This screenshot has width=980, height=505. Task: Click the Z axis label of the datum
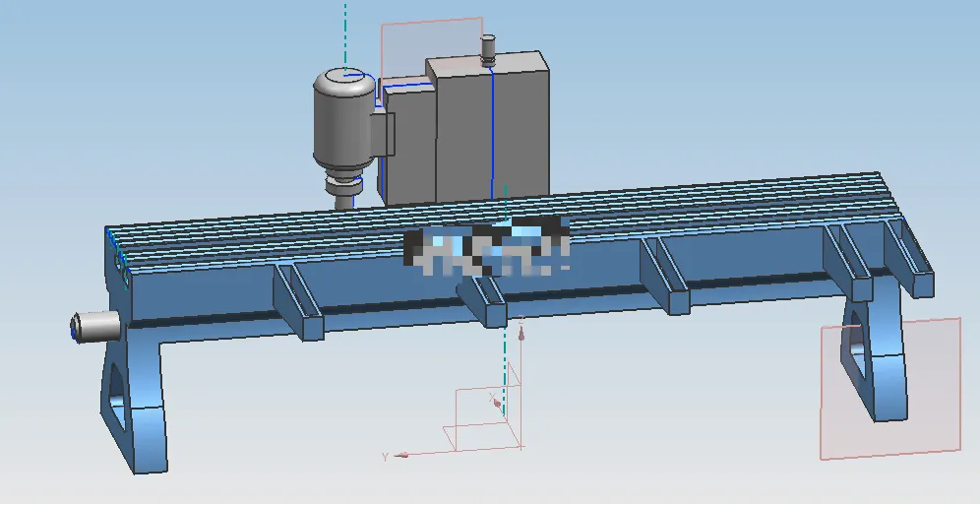pyautogui.click(x=521, y=321)
